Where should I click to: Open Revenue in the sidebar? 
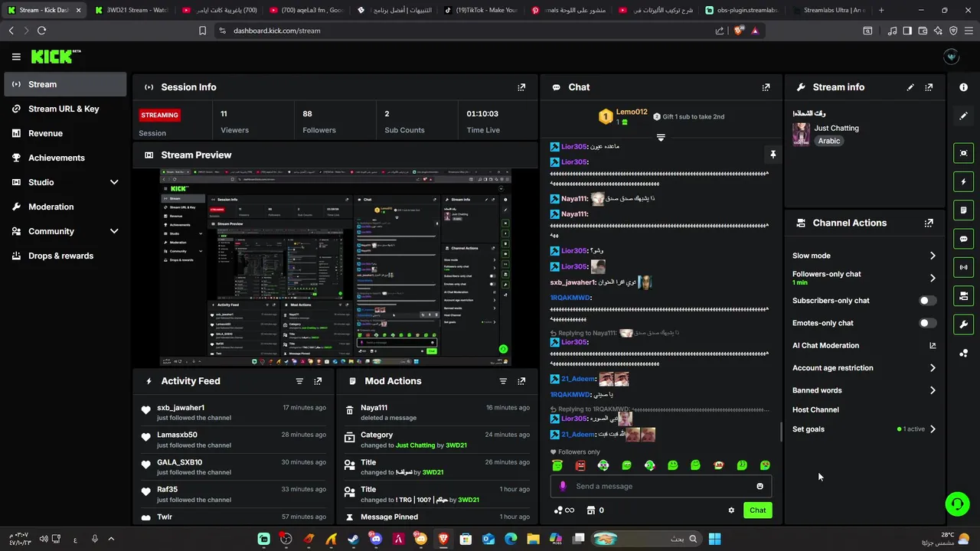coord(65,133)
